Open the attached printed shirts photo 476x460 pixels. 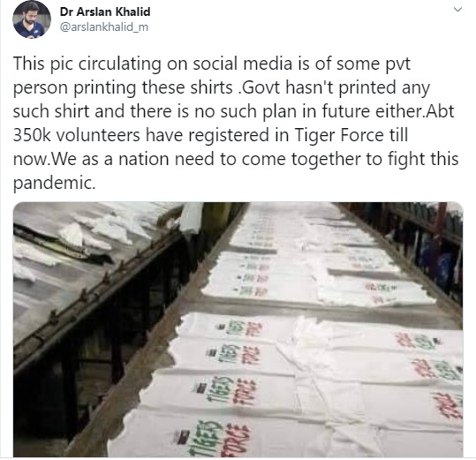[x=238, y=329]
